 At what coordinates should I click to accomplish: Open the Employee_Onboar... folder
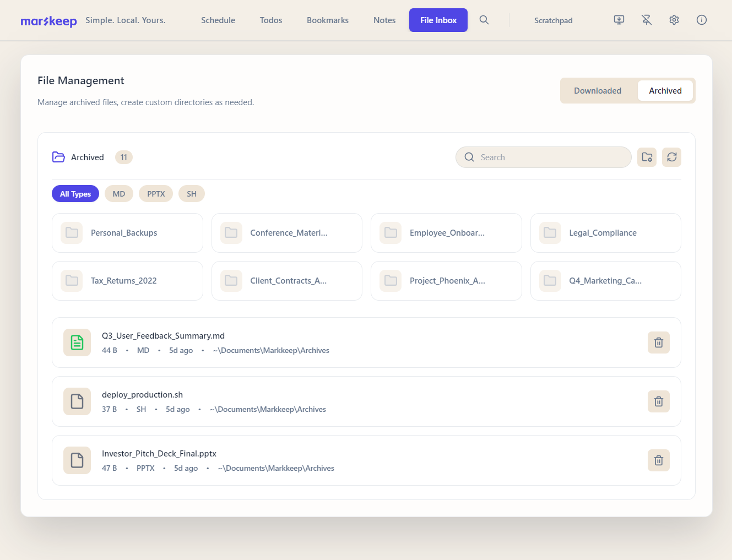pos(446,233)
